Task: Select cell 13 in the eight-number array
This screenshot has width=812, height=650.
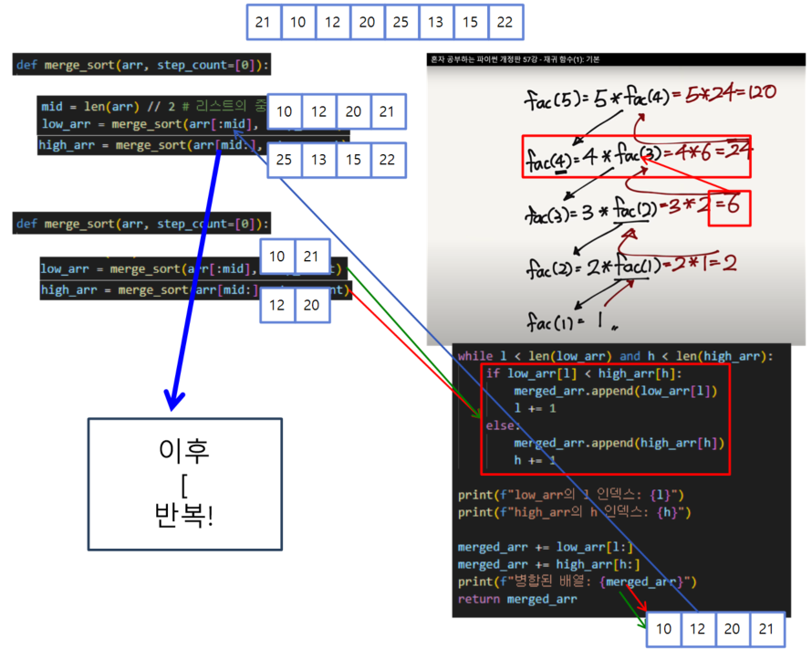Action: (436, 22)
